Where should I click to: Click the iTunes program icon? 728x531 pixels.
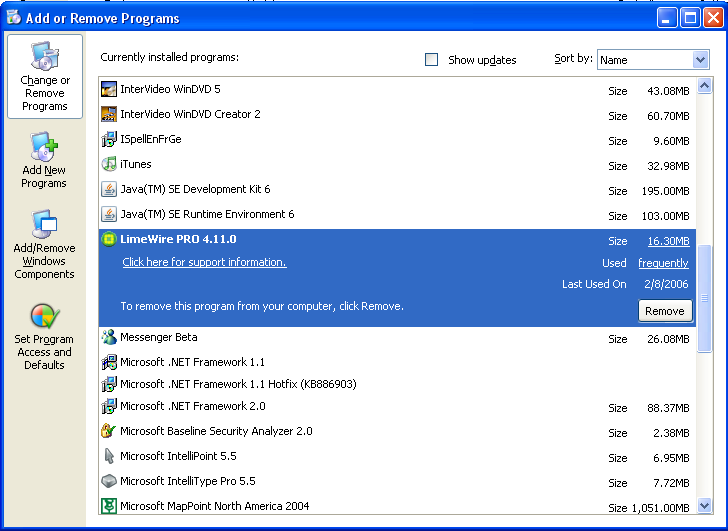point(110,164)
